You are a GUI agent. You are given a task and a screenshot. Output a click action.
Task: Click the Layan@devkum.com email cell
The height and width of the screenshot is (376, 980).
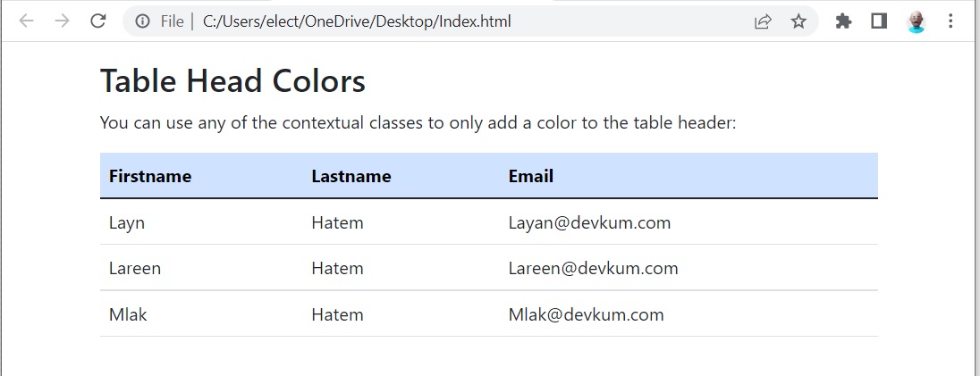tap(589, 222)
